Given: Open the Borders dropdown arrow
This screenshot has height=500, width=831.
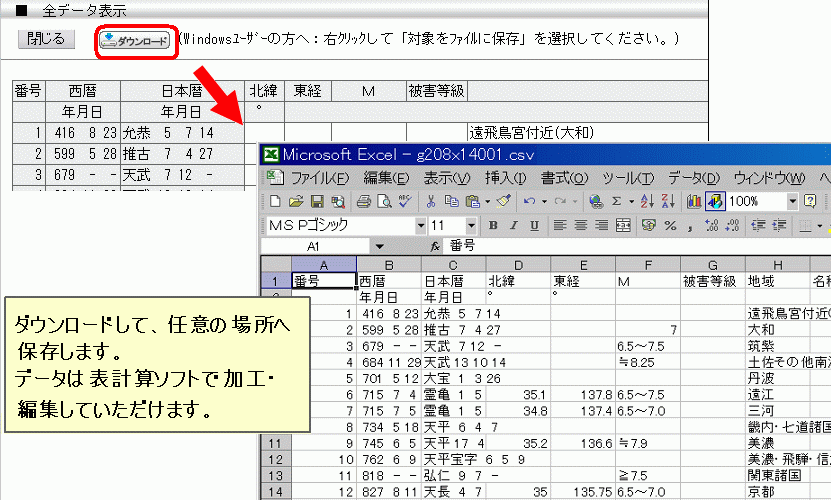Looking at the screenshot, I should 820,226.
